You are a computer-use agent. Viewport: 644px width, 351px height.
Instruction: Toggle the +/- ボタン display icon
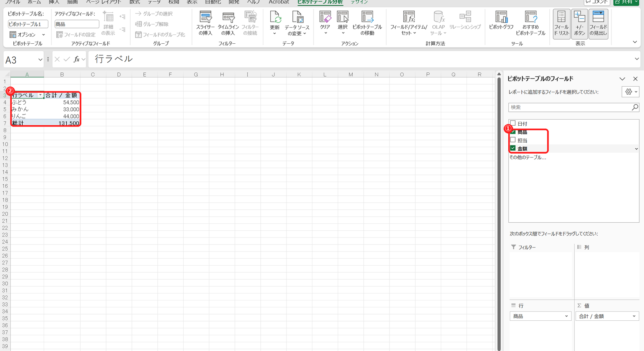579,24
